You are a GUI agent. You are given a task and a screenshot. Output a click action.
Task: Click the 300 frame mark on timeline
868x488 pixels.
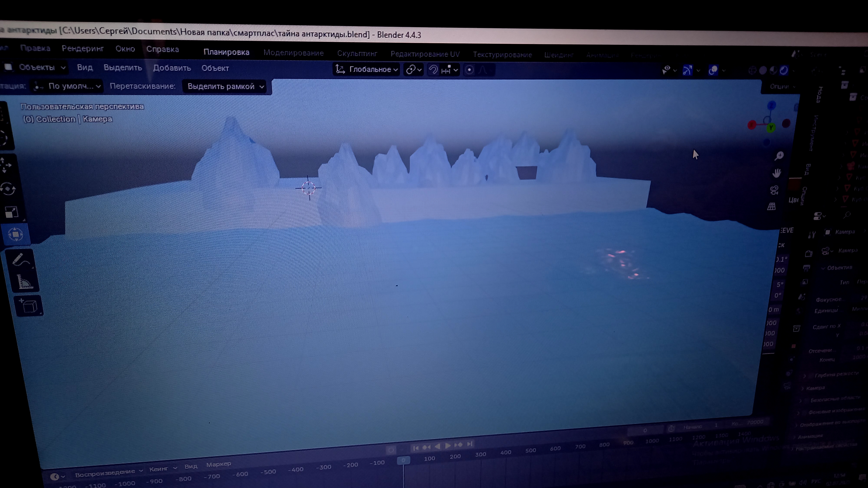[x=480, y=454]
